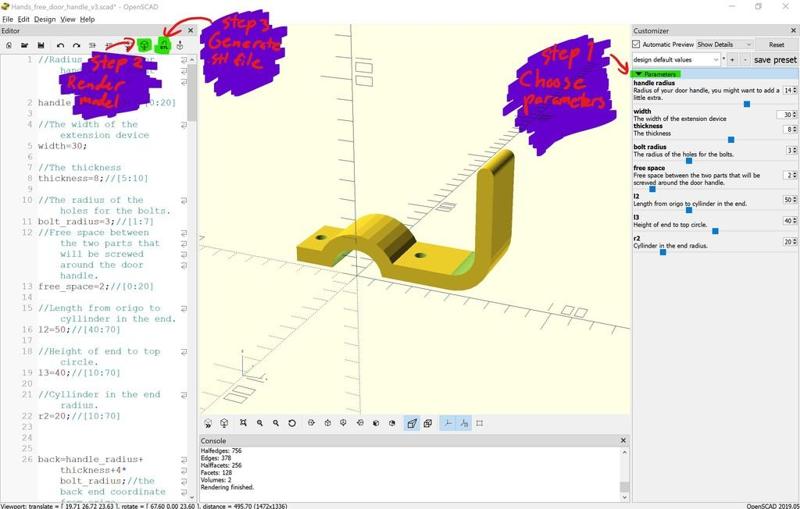Click the save preset button
Image resolution: width=800 pixels, height=509 pixels.
(x=774, y=60)
